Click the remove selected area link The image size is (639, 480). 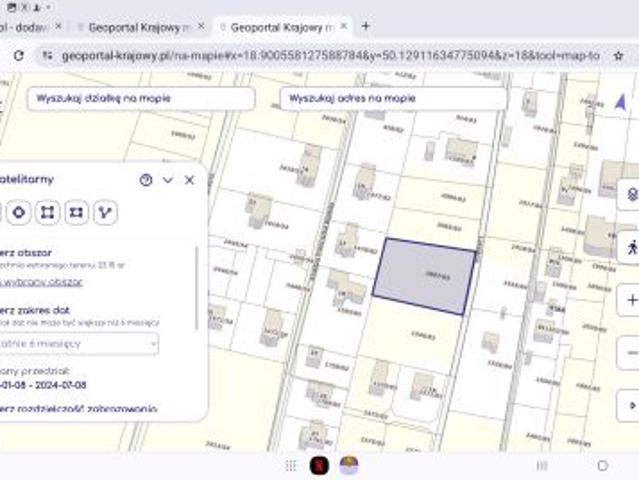coord(40,282)
